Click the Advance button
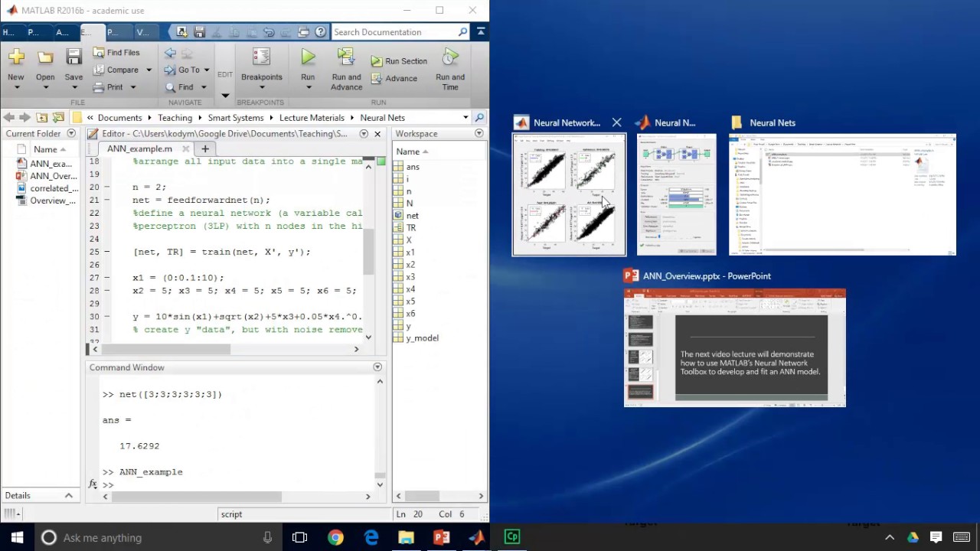The height and width of the screenshot is (551, 980). pyautogui.click(x=394, y=79)
